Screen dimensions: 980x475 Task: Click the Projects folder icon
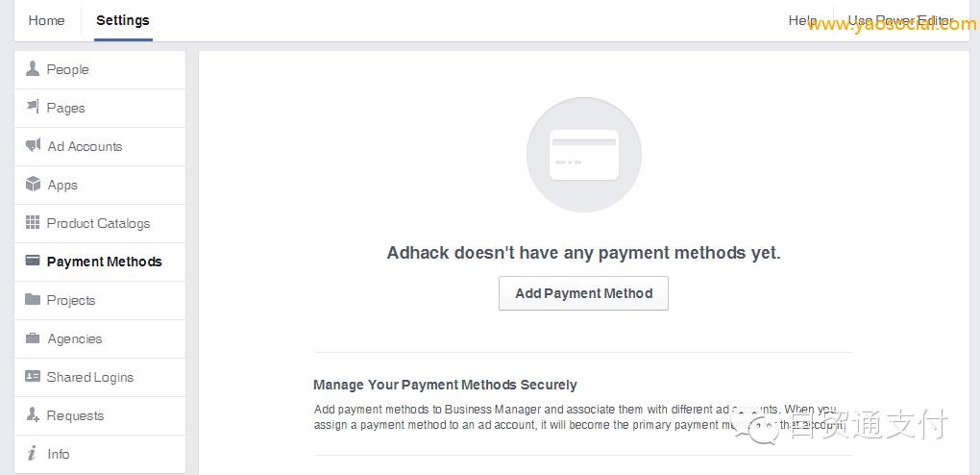[33, 299]
